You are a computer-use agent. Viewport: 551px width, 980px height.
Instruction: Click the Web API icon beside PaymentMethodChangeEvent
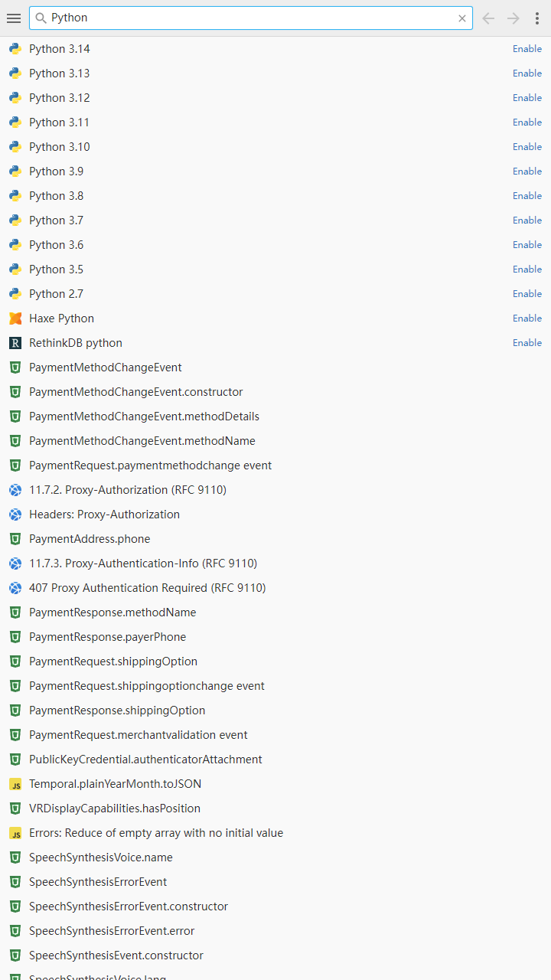tap(15, 367)
